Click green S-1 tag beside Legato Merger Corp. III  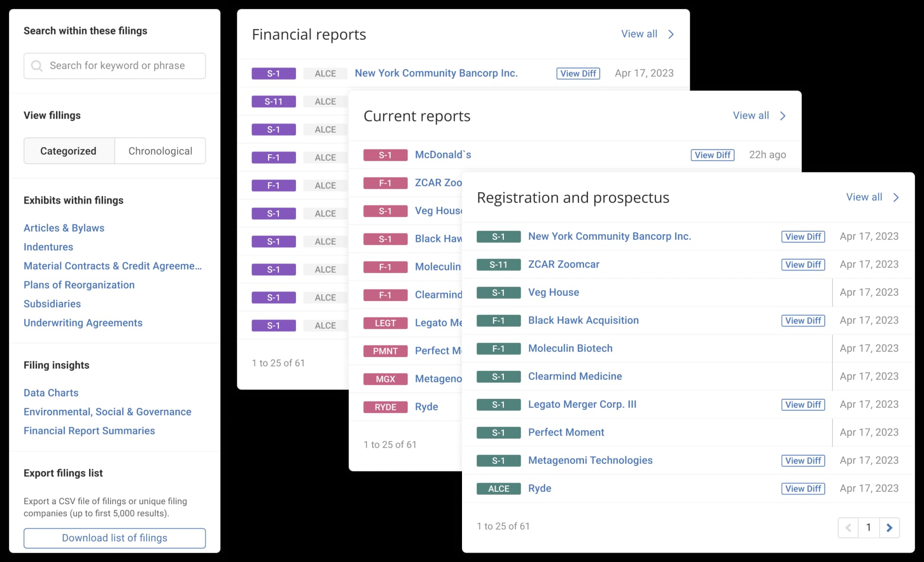[499, 405]
